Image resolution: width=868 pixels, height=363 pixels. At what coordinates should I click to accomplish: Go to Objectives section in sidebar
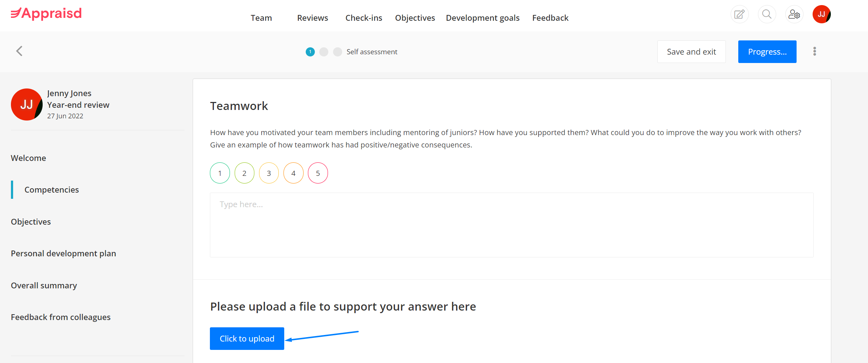31,222
